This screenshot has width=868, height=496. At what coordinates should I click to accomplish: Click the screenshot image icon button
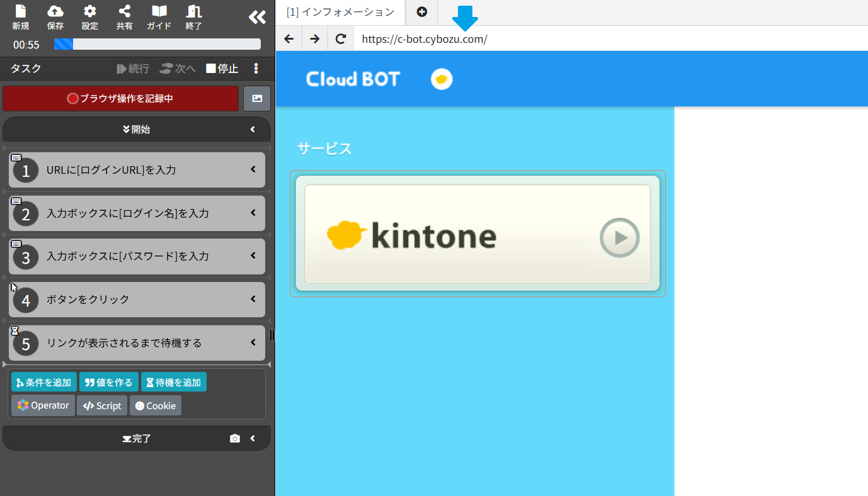pyautogui.click(x=257, y=98)
